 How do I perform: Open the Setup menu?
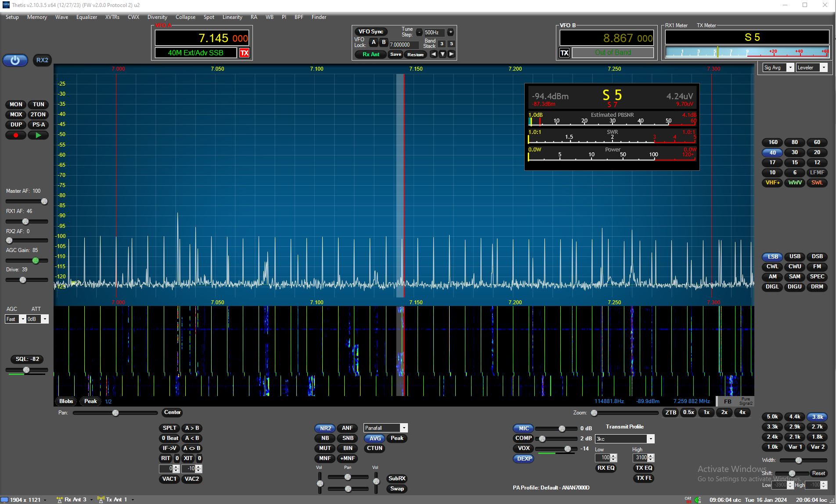click(12, 17)
